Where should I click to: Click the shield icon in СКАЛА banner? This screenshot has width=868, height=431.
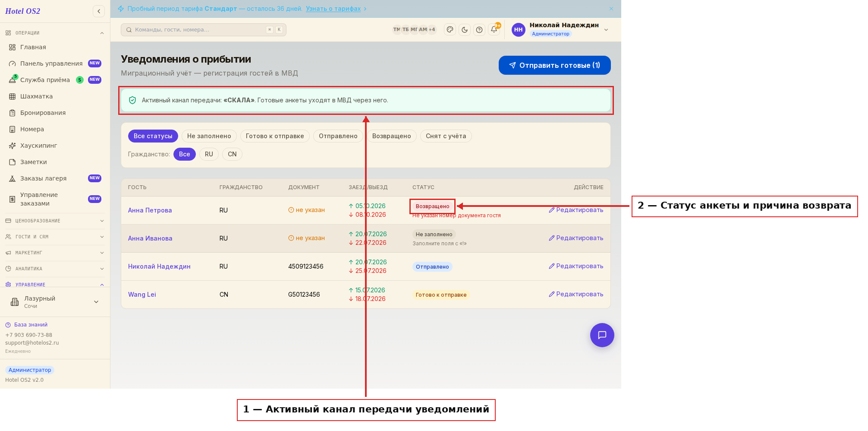[132, 100]
